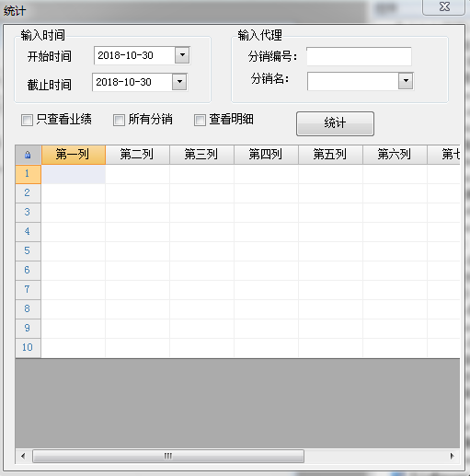Screen dimensions: 470x476
Task: Expand the 截止时间 date picker
Action: 179,82
